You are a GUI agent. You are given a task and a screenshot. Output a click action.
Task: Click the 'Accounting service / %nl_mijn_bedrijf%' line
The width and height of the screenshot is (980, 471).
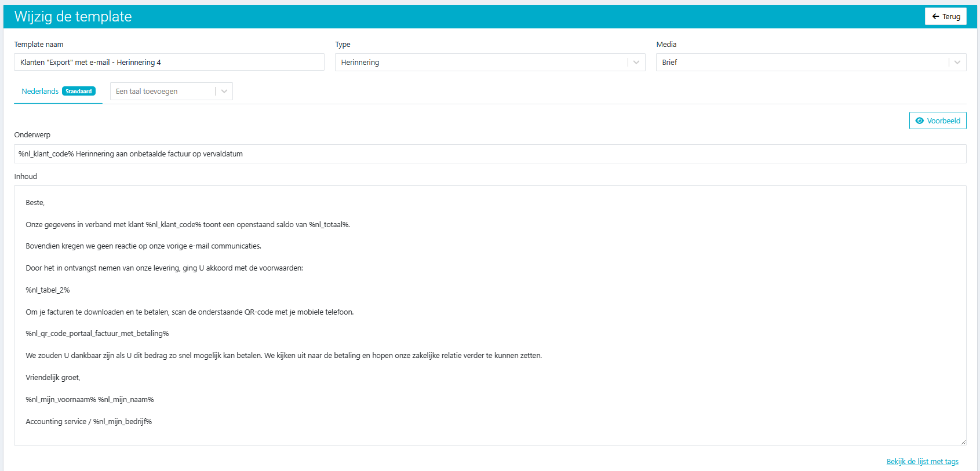pos(89,421)
